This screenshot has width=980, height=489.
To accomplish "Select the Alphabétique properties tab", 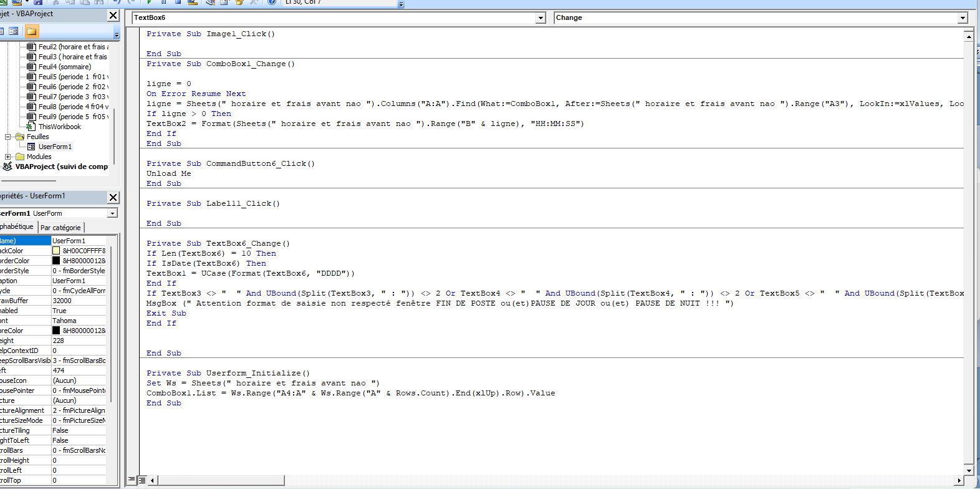I will (17, 227).
